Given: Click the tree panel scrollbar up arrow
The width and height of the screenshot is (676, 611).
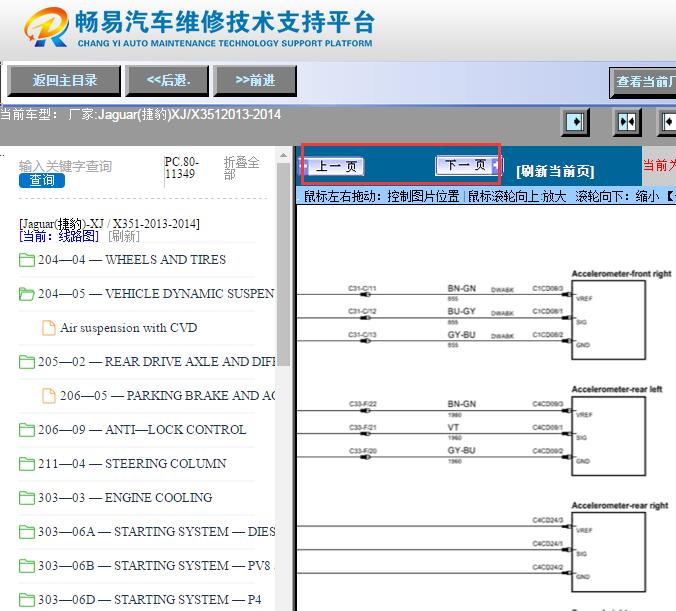Looking at the screenshot, I should (x=283, y=155).
